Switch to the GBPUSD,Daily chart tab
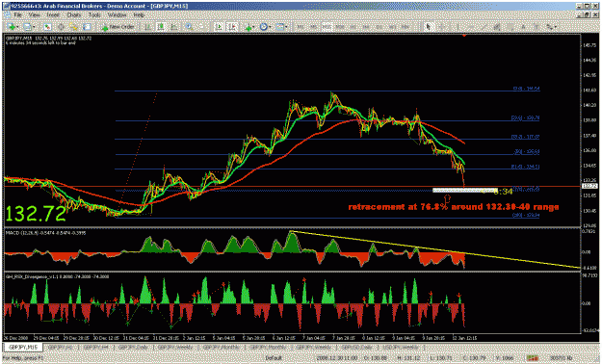The image size is (602, 364). click(x=357, y=347)
